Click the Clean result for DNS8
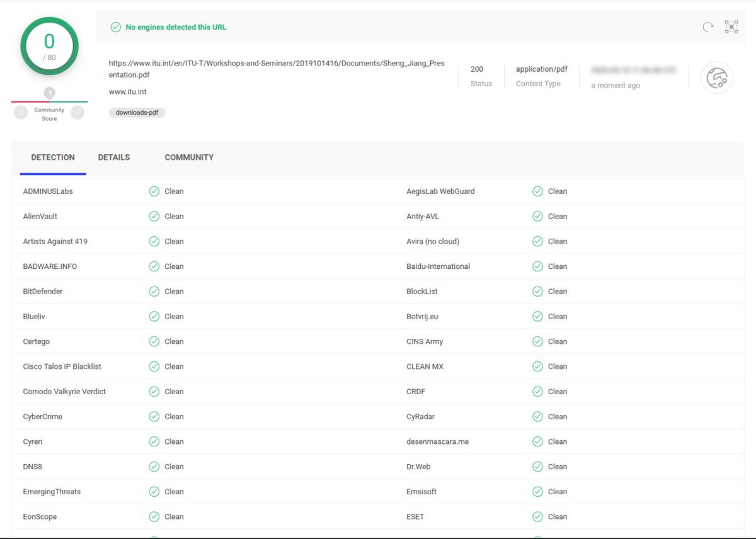 (x=174, y=467)
